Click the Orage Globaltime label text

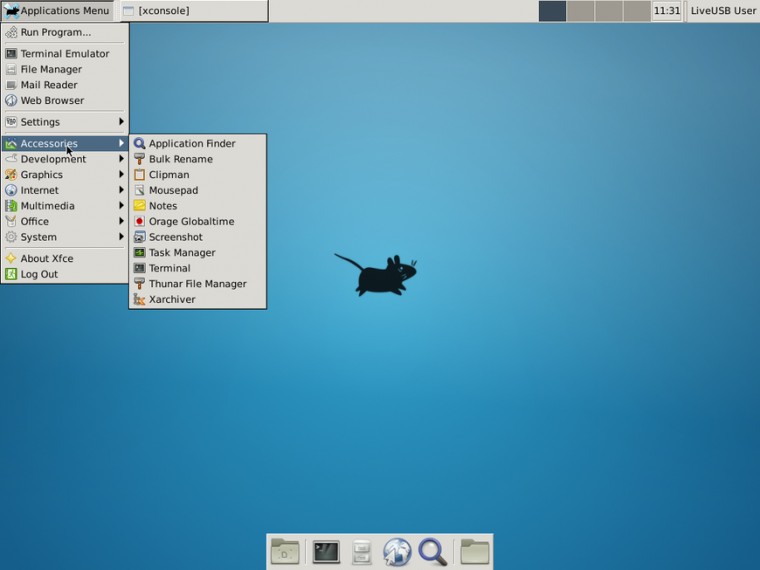191,222
